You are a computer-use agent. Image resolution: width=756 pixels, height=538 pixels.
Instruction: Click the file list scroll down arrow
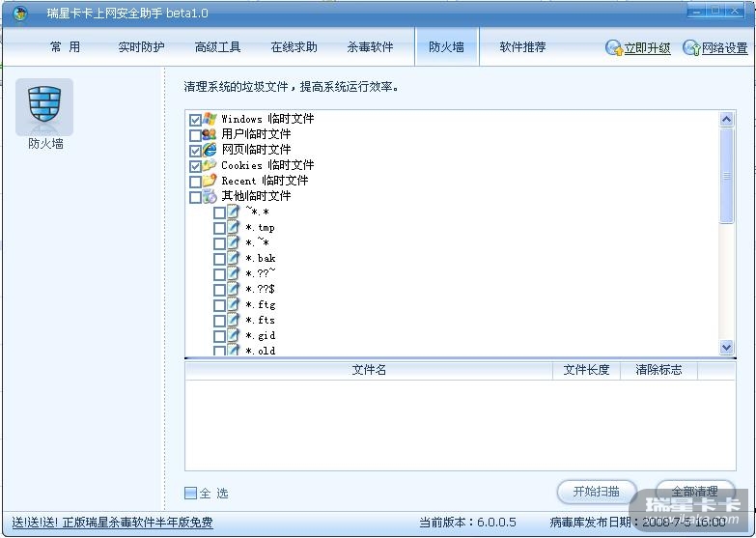point(726,347)
